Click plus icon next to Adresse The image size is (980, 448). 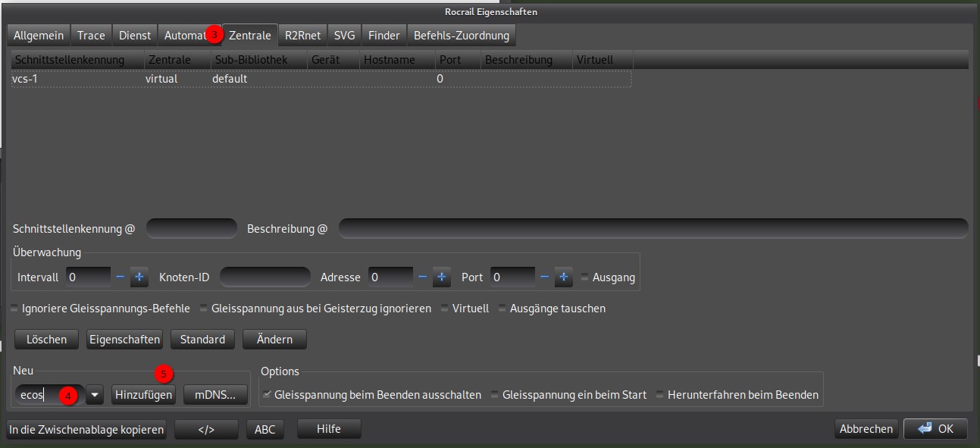[x=442, y=277]
